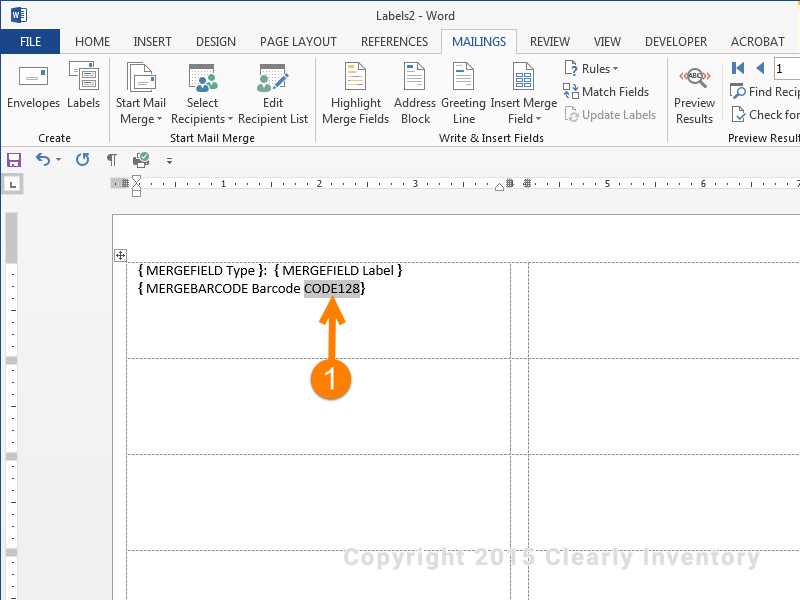Open the DEVELOPER tab
The image size is (800, 600).
(x=676, y=42)
